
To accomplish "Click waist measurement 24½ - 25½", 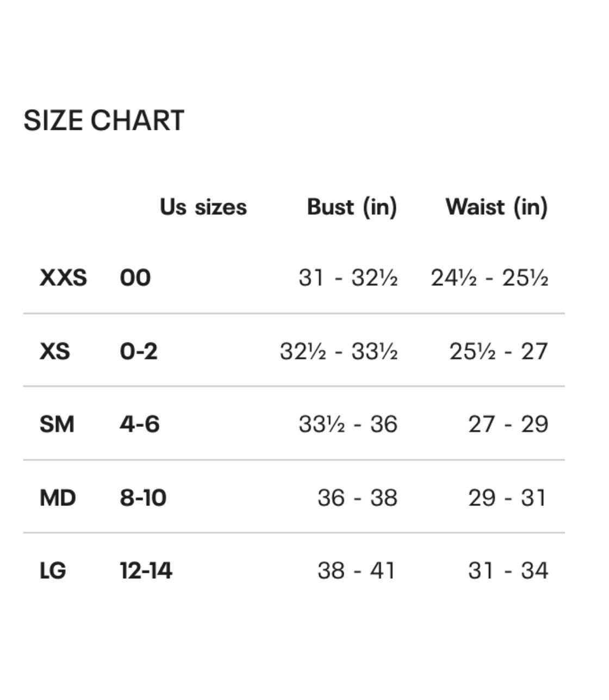I will tap(489, 278).
